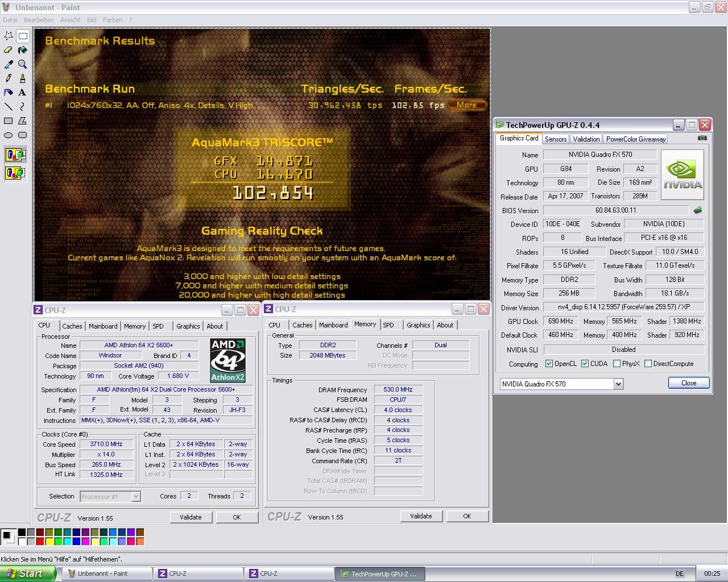
Task: Click Validate in right CPU-Z memory window
Action: 421,516
